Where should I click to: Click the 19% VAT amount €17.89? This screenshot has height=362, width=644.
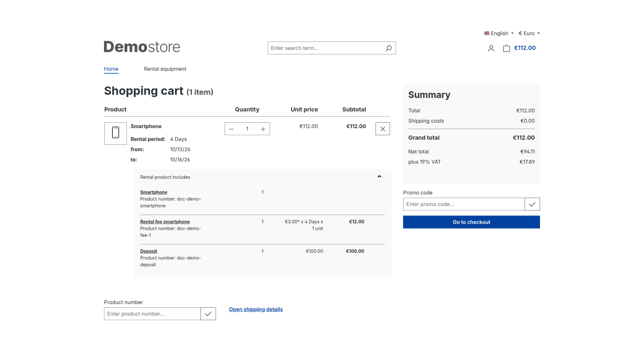[527, 162]
